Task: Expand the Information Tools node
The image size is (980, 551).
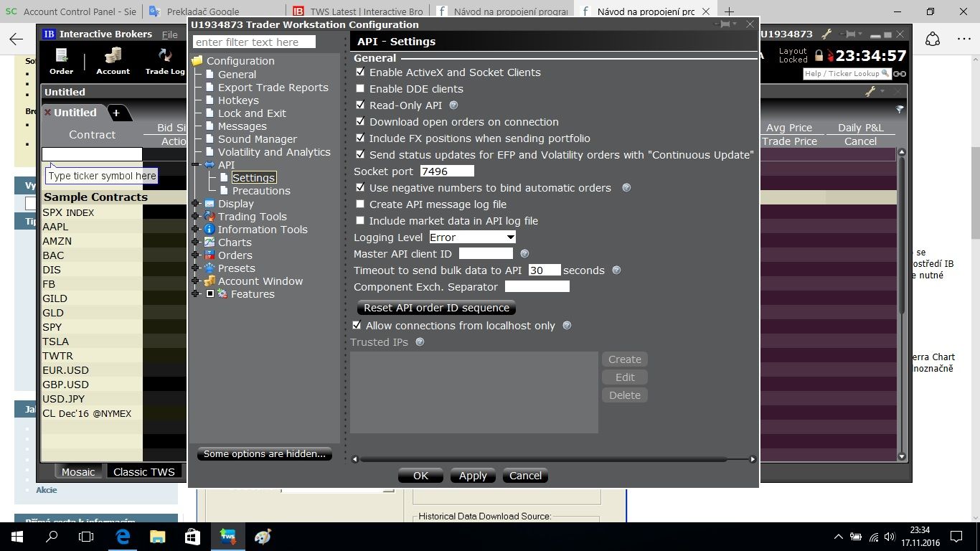Action: [x=195, y=230]
